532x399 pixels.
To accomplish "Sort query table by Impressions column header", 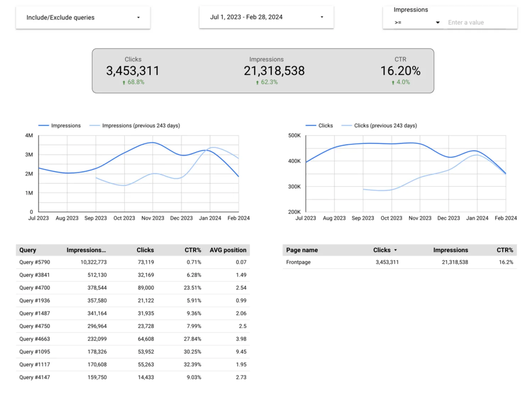I will point(86,250).
